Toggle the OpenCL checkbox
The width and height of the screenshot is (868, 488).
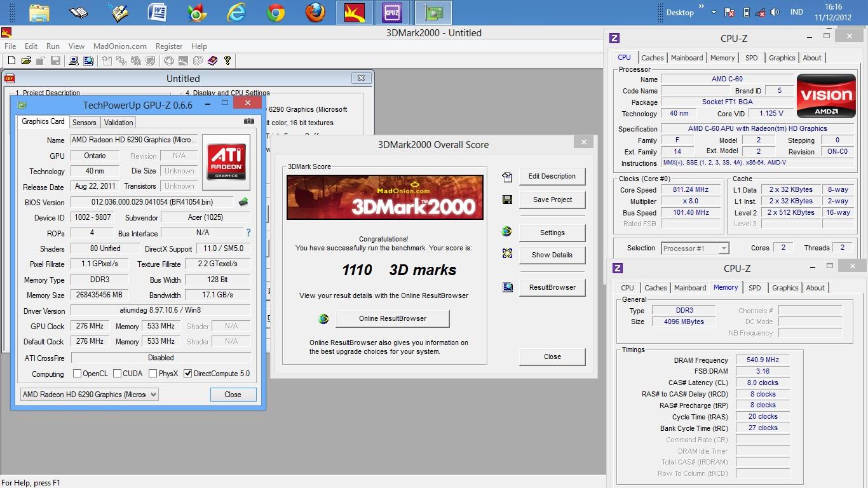coord(77,374)
